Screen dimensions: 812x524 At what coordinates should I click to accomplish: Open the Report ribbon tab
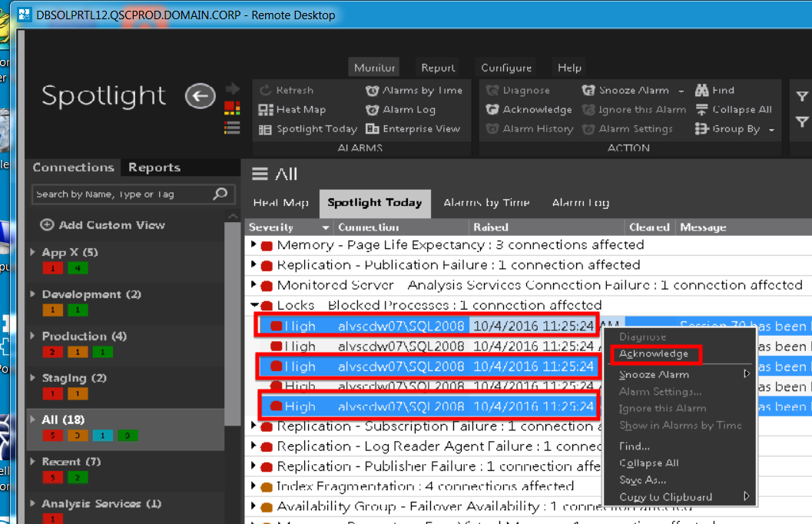438,68
